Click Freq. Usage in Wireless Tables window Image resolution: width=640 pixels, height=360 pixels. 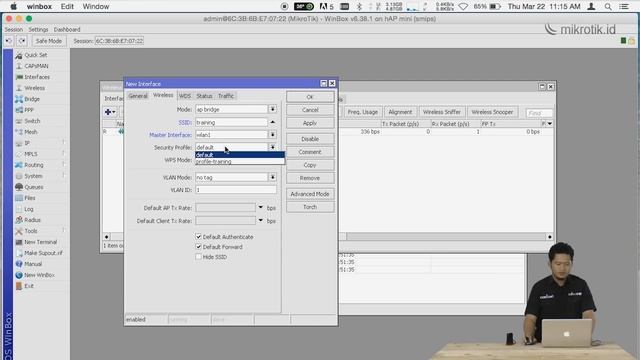tap(362, 112)
